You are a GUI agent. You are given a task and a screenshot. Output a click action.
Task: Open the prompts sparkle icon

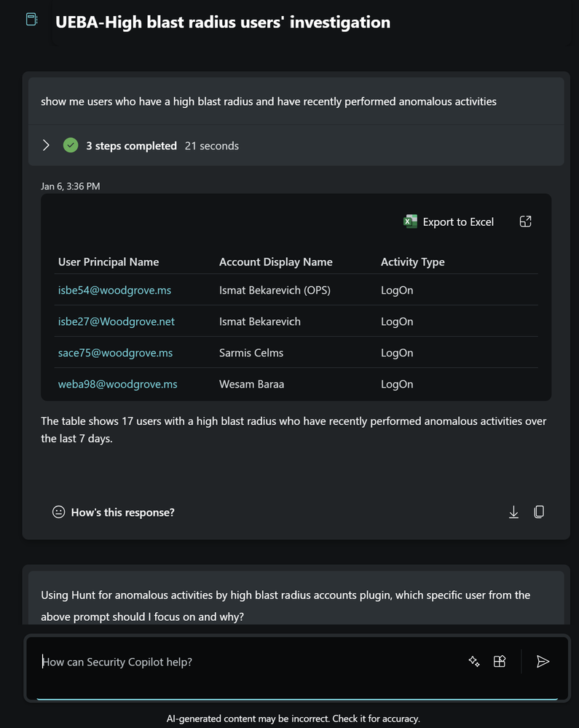(474, 662)
